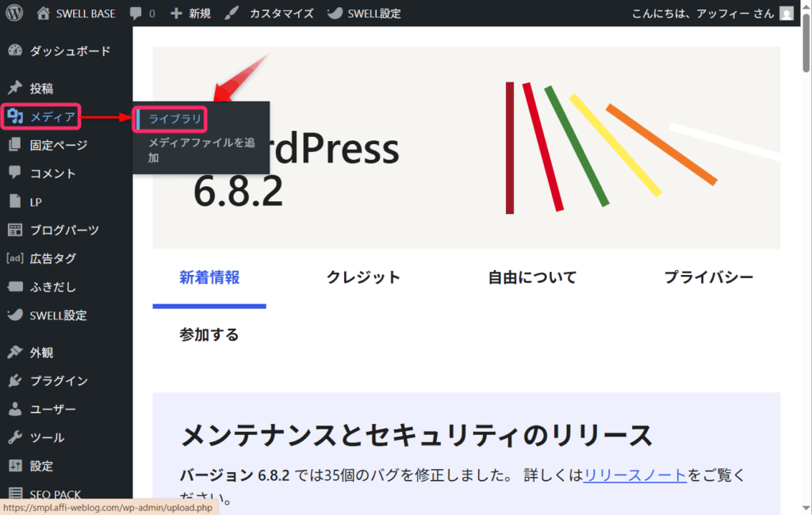Click the LP document icon
812x515 pixels.
15,201
